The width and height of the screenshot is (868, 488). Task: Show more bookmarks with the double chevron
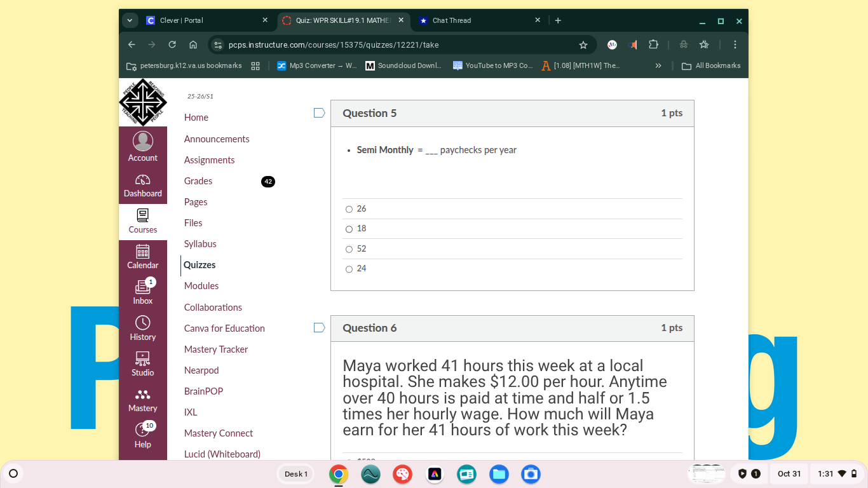[658, 65]
